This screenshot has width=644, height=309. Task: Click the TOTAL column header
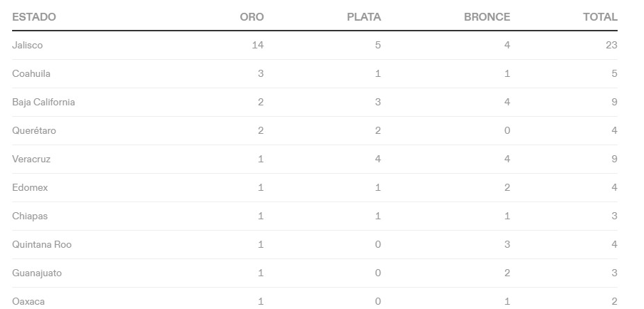pos(600,17)
